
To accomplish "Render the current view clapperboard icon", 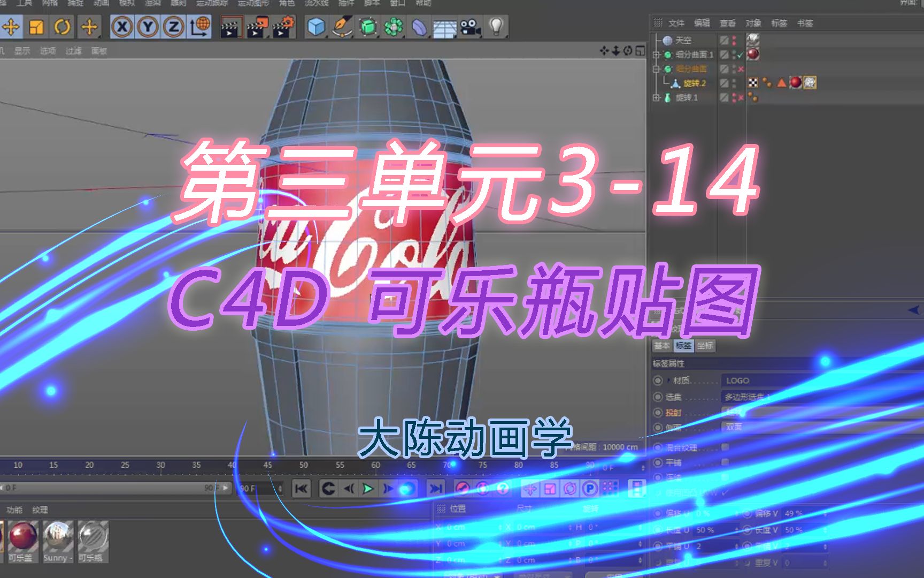I will coord(231,26).
